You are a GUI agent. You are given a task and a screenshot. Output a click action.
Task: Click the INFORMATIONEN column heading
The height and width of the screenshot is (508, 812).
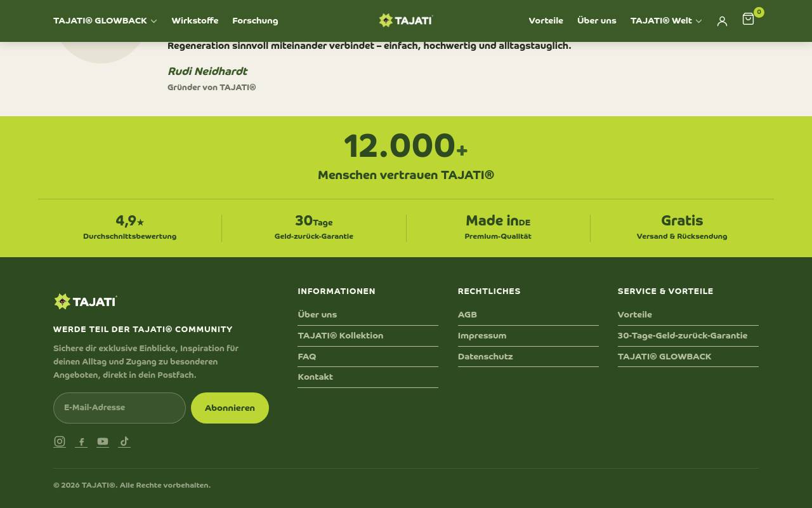click(337, 291)
